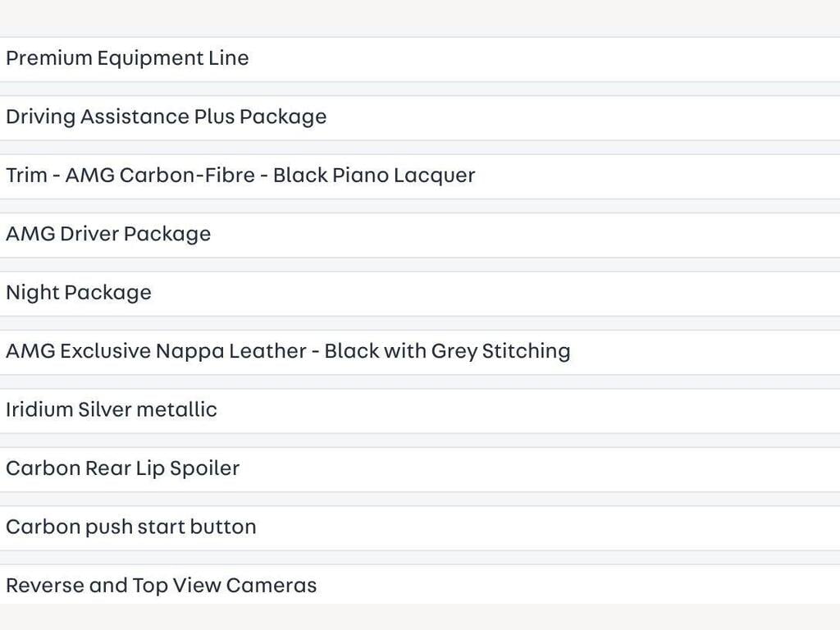Click the AMG Carbon-Fibre trim item

pyautogui.click(x=420, y=176)
